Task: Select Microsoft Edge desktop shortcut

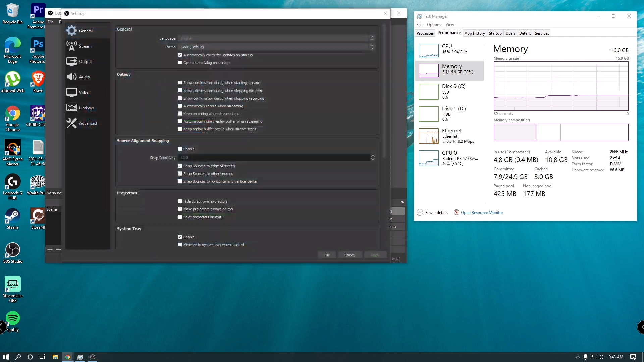Action: pos(12,50)
